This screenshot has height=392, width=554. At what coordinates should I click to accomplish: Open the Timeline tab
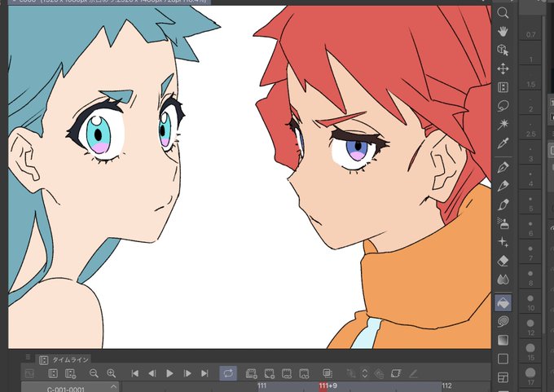pyautogui.click(x=64, y=360)
